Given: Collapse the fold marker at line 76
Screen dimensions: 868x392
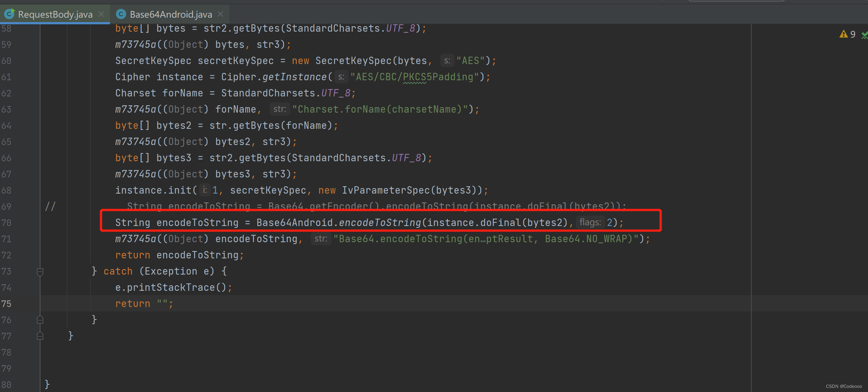Looking at the screenshot, I should (x=40, y=319).
